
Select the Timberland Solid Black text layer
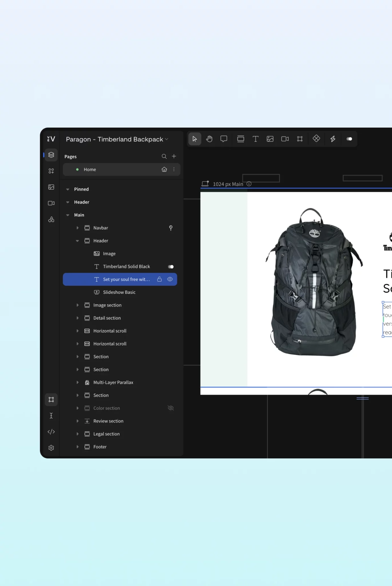pos(120,266)
